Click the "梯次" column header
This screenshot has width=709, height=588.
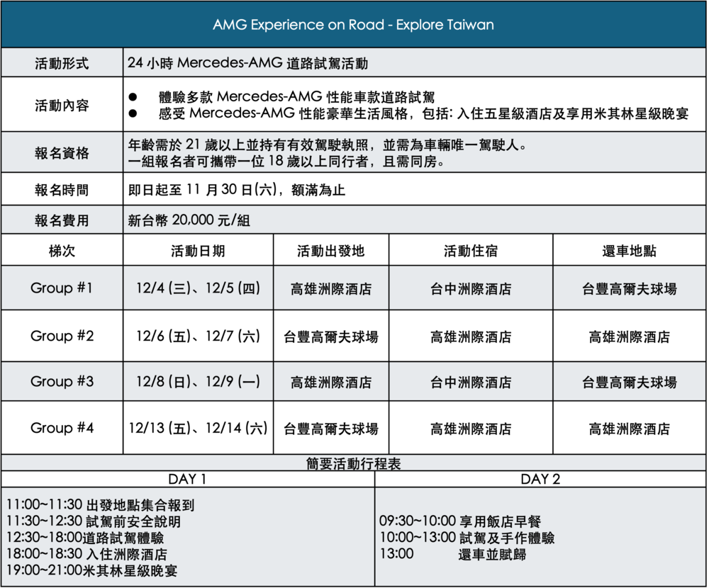(x=62, y=251)
